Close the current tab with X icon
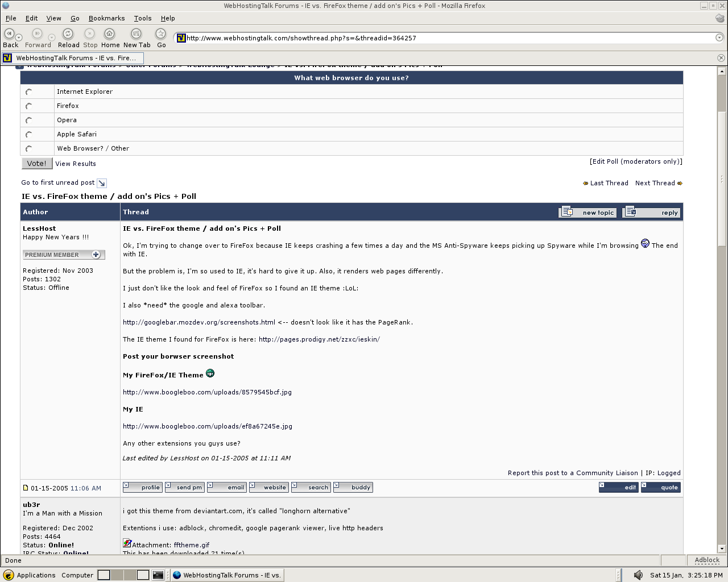Image resolution: width=728 pixels, height=582 pixels. click(x=721, y=58)
